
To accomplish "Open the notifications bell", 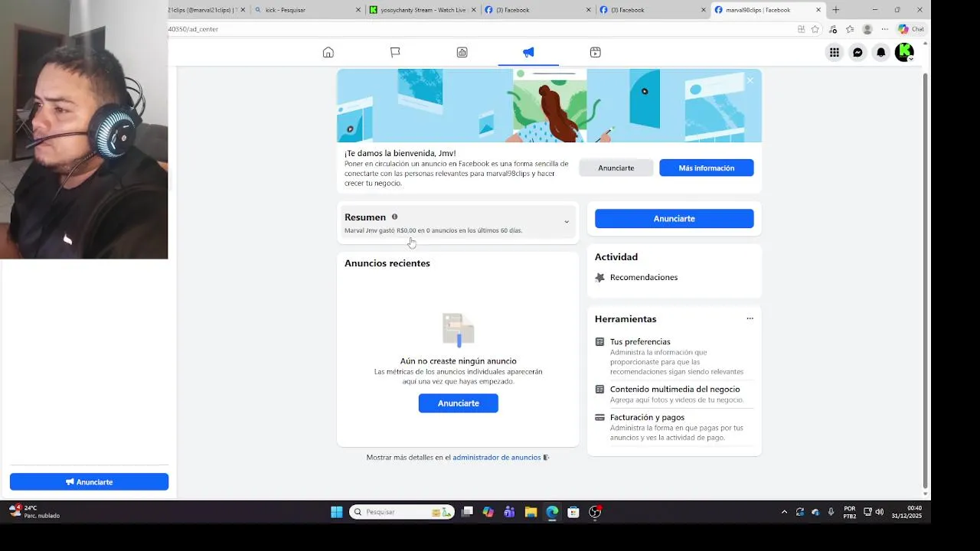I will (x=880, y=52).
